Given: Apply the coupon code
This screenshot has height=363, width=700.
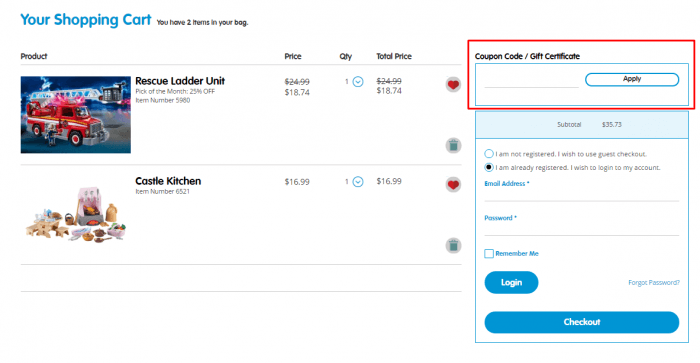Looking at the screenshot, I should pyautogui.click(x=632, y=79).
